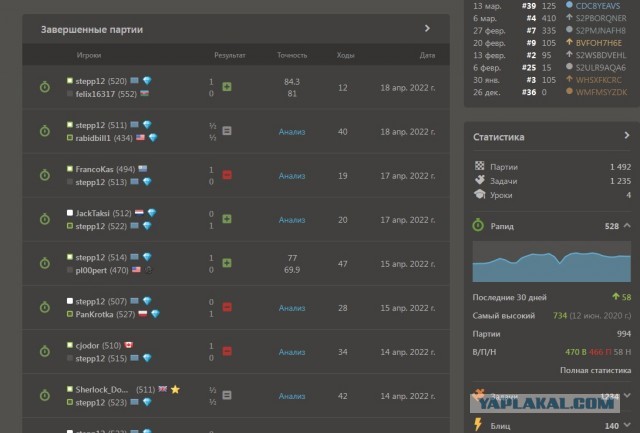Image resolution: width=640 pixels, height=433 pixels.
Task: Click the Result column header
Action: (x=230, y=55)
